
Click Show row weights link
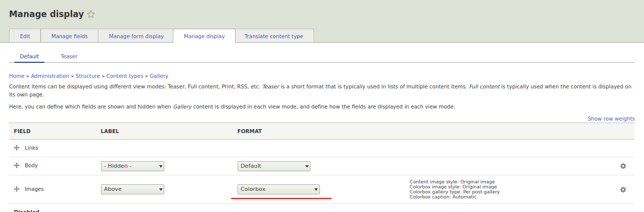click(611, 119)
